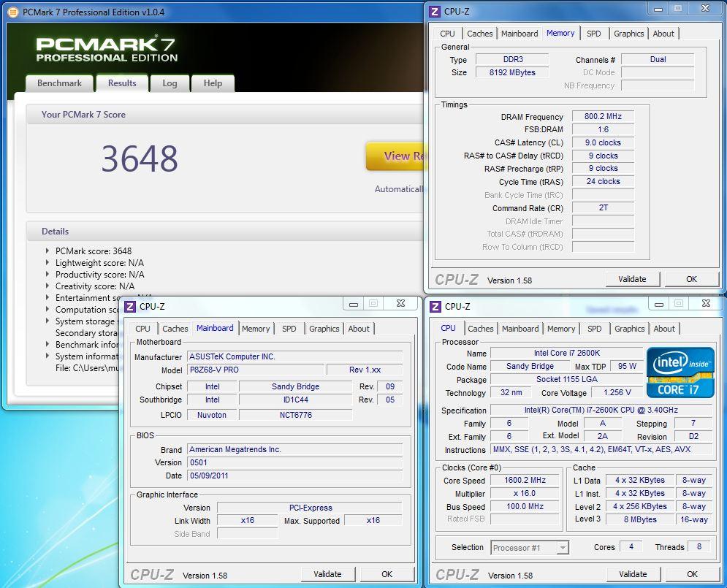Image resolution: width=727 pixels, height=588 pixels.
Task: Click the Intel Core i7 logo
Action: click(680, 373)
